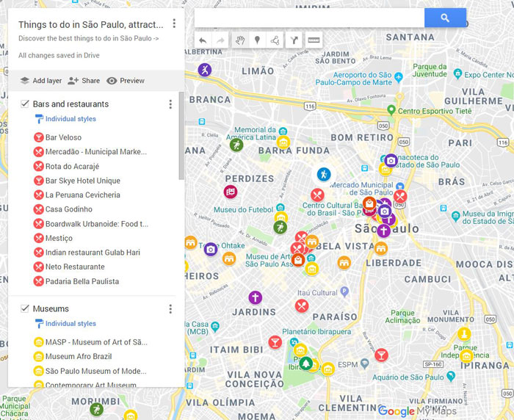514x420 pixels.
Task: Select Mercadão - Municipal Market list item
Action: tap(90, 152)
